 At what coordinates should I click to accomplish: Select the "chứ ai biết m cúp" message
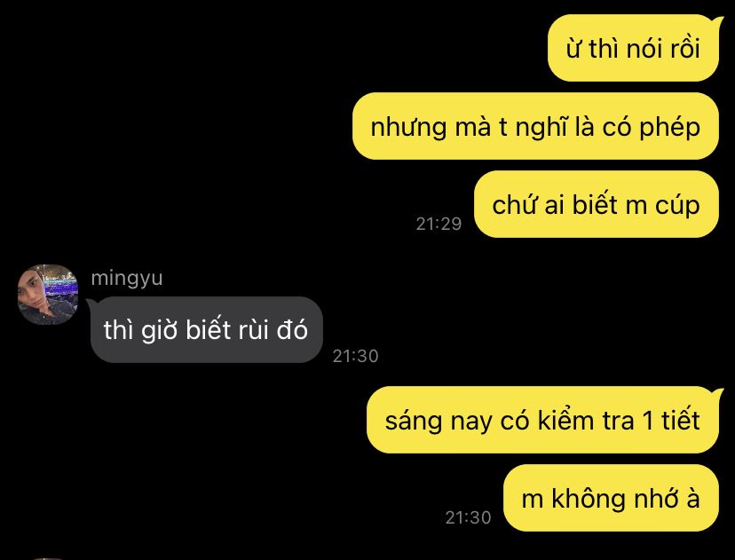(x=597, y=205)
